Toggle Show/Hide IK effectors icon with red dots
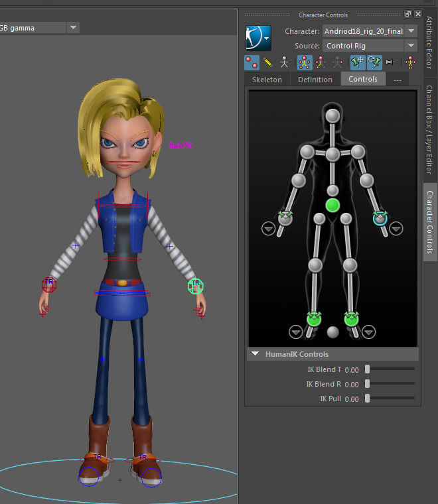The height and width of the screenshot is (504, 438). coord(252,62)
